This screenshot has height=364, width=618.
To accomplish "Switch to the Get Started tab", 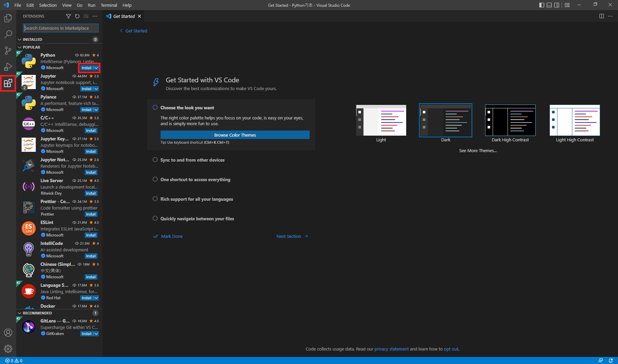I will pos(124,16).
